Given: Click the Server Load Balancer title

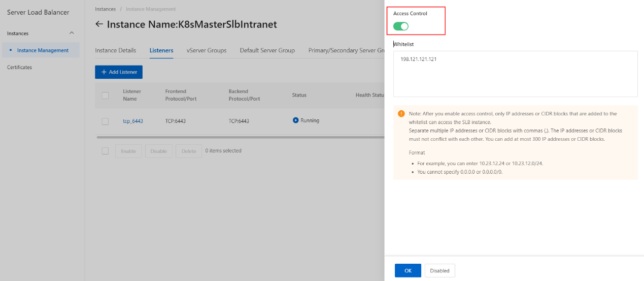Looking at the screenshot, I should pos(38,12).
